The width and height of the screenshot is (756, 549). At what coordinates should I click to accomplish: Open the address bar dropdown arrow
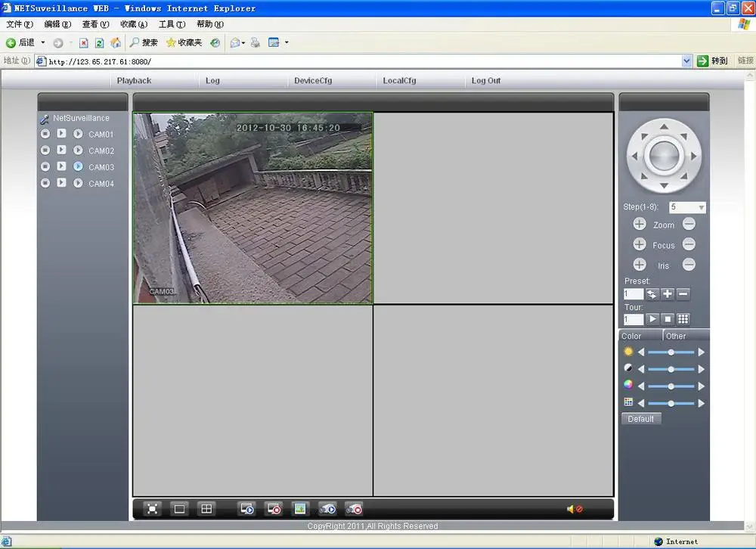pos(686,61)
